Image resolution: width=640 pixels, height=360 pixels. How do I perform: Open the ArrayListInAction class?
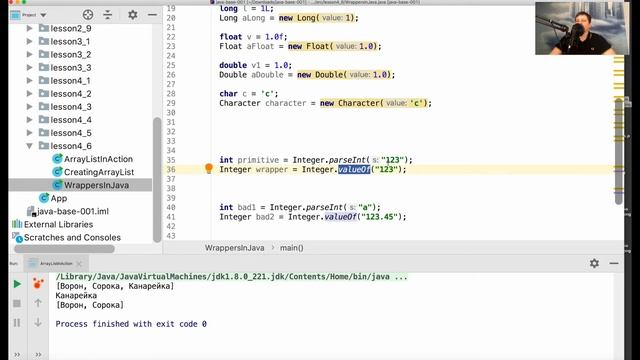click(x=98, y=159)
